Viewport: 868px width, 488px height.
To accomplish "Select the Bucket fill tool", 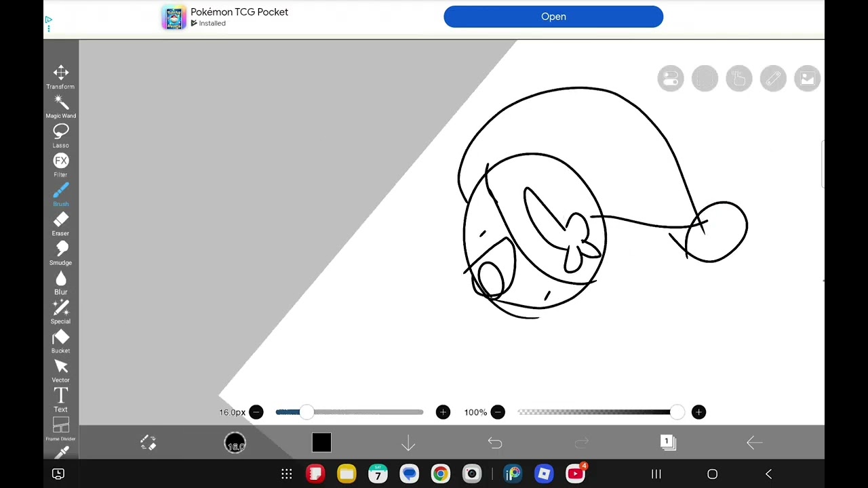I will click(x=60, y=341).
